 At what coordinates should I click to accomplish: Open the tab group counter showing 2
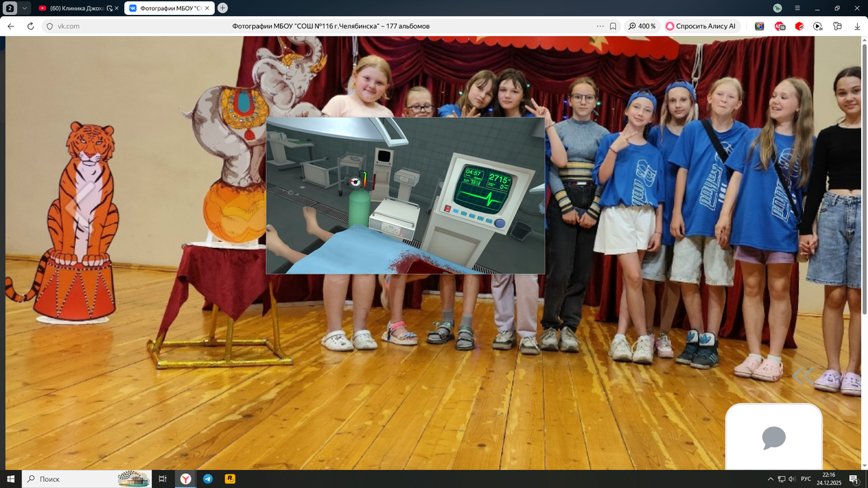click(x=10, y=8)
